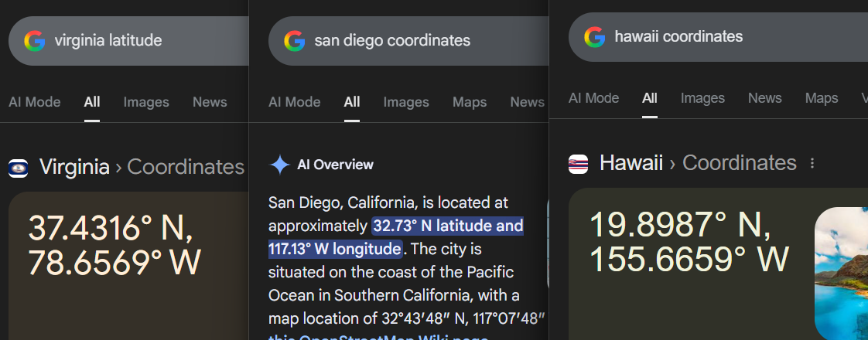
Task: Click highlighted '32.73° N latitude and' text
Action: (448, 226)
